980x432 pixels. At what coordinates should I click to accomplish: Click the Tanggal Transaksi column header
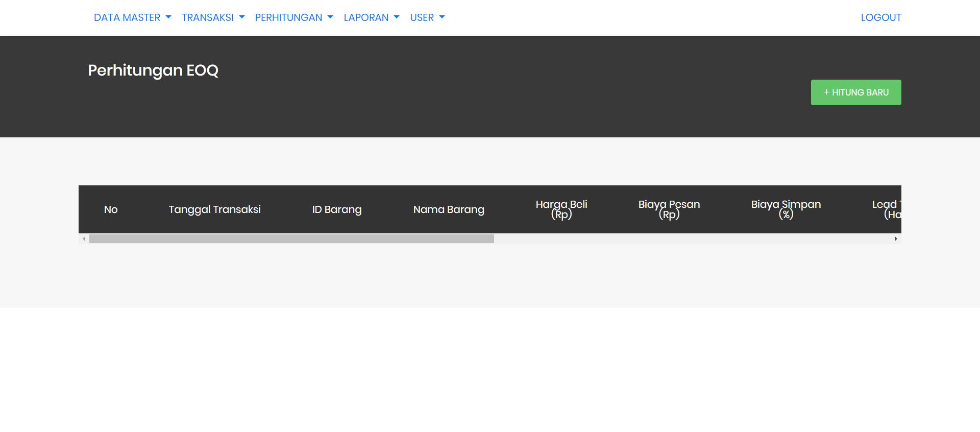(x=214, y=209)
